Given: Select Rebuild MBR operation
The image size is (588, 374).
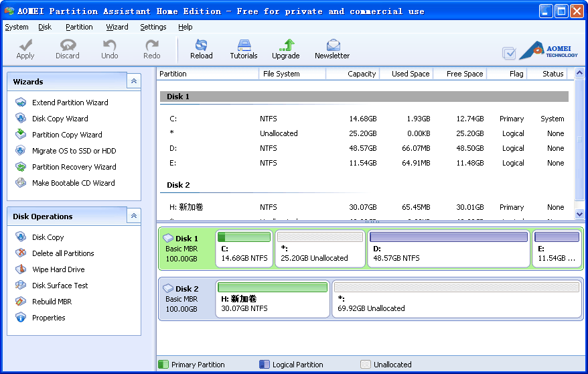Looking at the screenshot, I should (x=52, y=302).
